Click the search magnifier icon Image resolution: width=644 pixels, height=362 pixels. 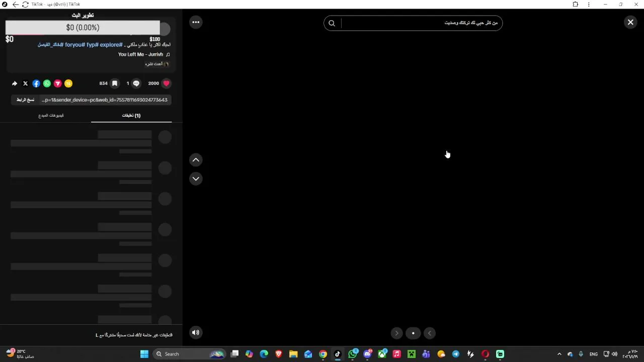[x=332, y=23]
